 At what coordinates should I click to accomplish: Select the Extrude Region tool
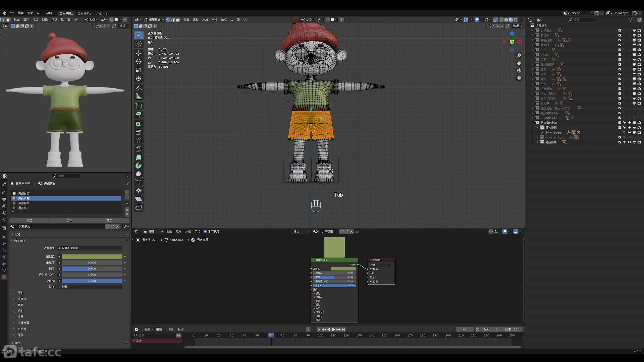(x=139, y=115)
